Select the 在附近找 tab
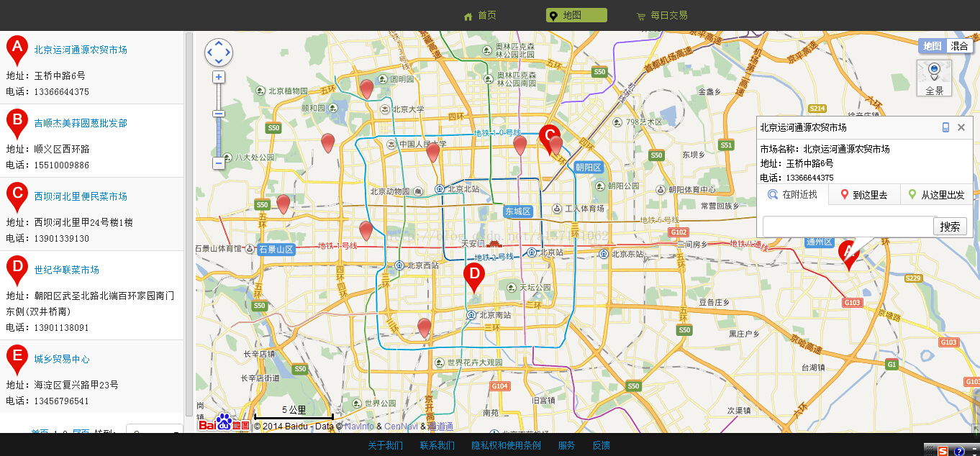 click(793, 195)
